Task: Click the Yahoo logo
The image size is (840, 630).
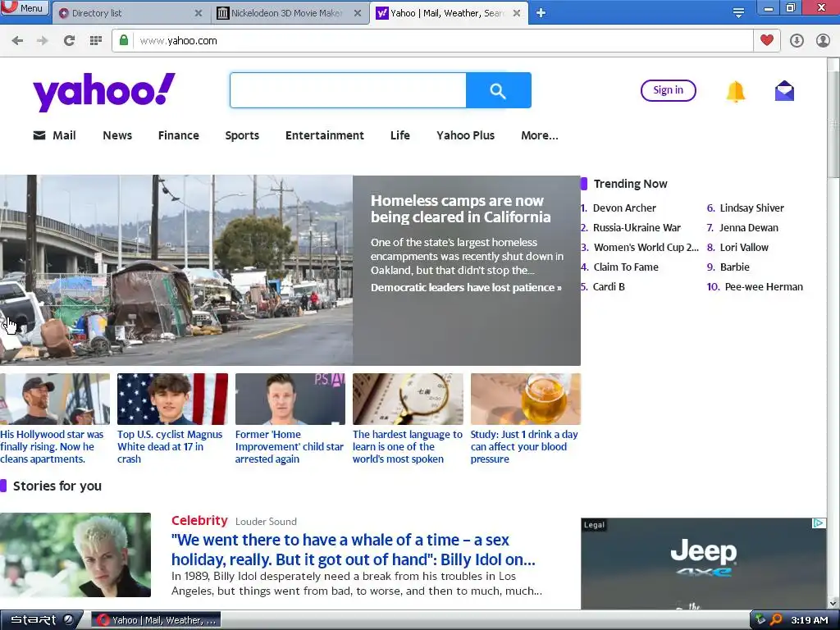Action: pos(104,92)
